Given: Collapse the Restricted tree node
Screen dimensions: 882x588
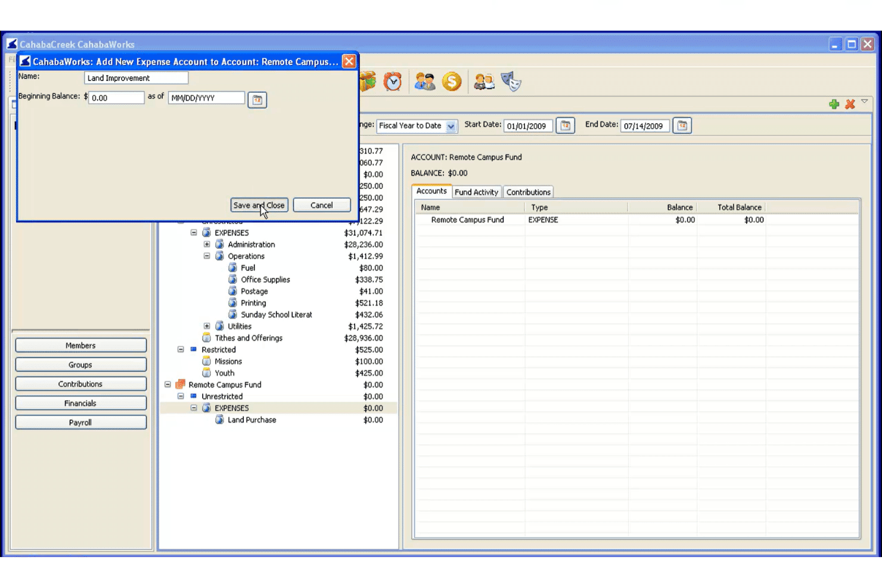Looking at the screenshot, I should coord(181,350).
